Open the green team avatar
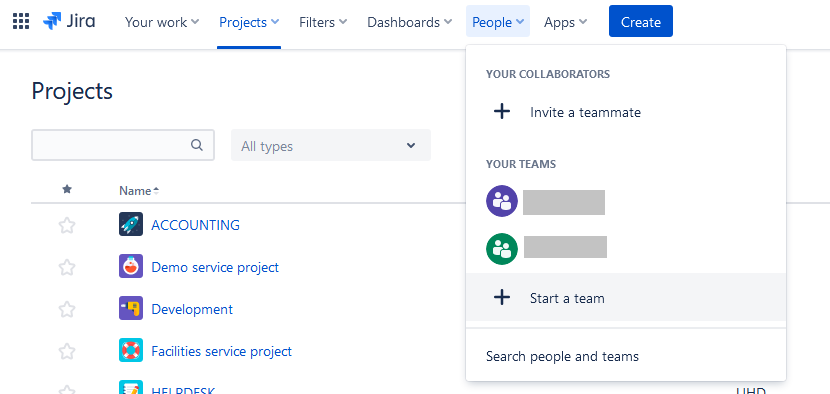Screen dimensions: 830x394 [501, 249]
